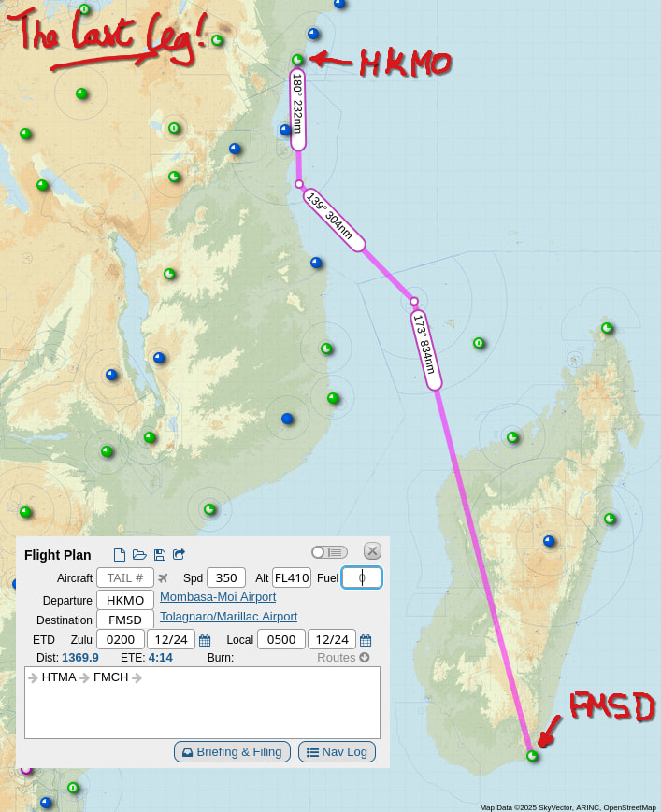
Task: Open the Nav Log
Action: [x=337, y=751]
